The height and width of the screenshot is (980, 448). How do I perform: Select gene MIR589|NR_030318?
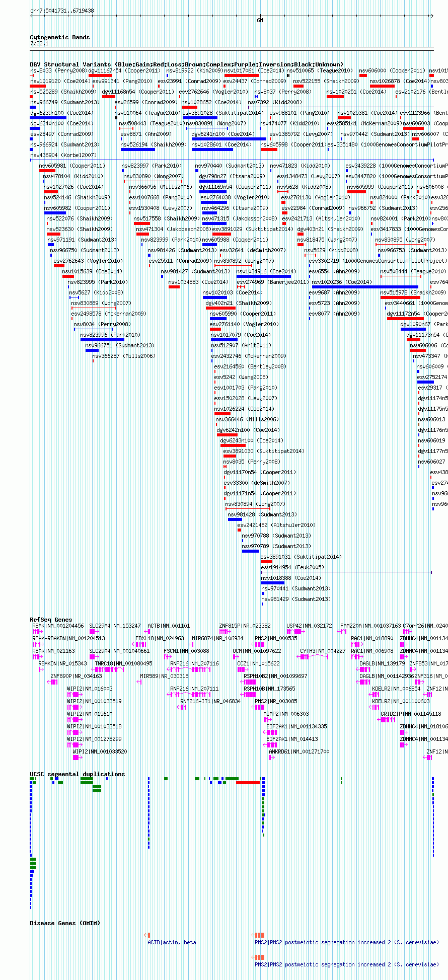(x=164, y=676)
